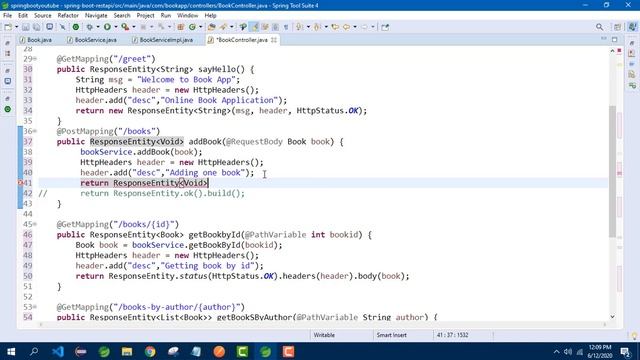The width and height of the screenshot is (640, 360).
Task: Open the Navigate menu
Action: click(96, 16)
